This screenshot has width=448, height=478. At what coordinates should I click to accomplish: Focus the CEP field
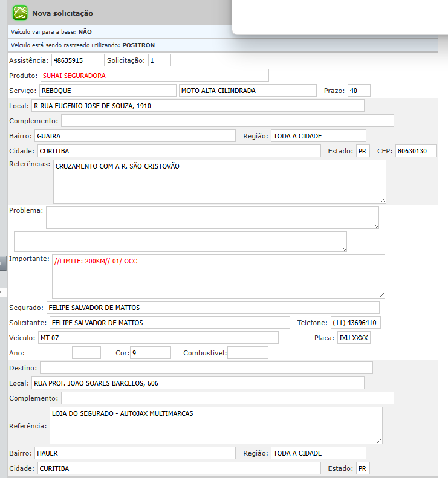coord(415,151)
